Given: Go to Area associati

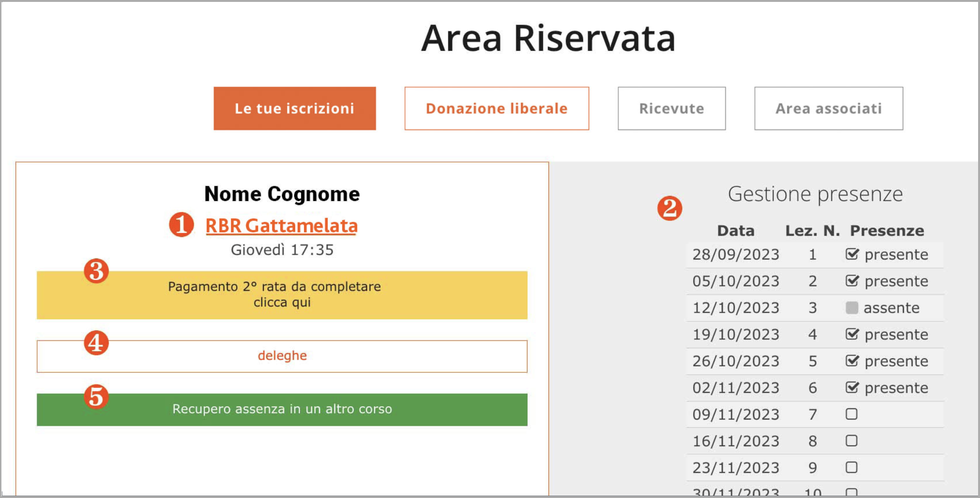Looking at the screenshot, I should point(829,108).
